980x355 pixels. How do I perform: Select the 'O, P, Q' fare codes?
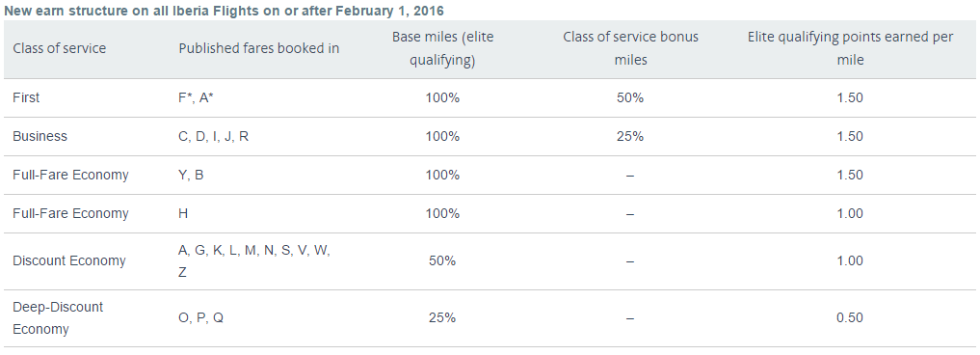[200, 318]
